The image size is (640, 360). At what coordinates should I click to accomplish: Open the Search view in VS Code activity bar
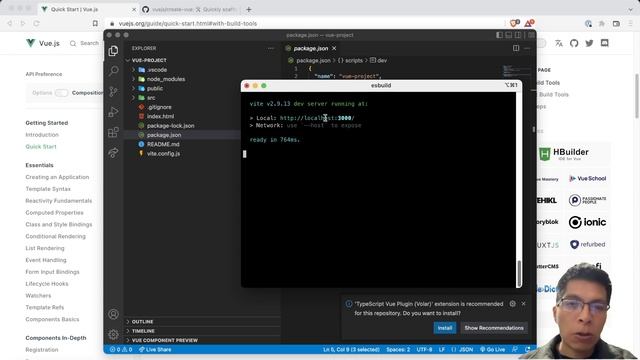[x=113, y=71]
